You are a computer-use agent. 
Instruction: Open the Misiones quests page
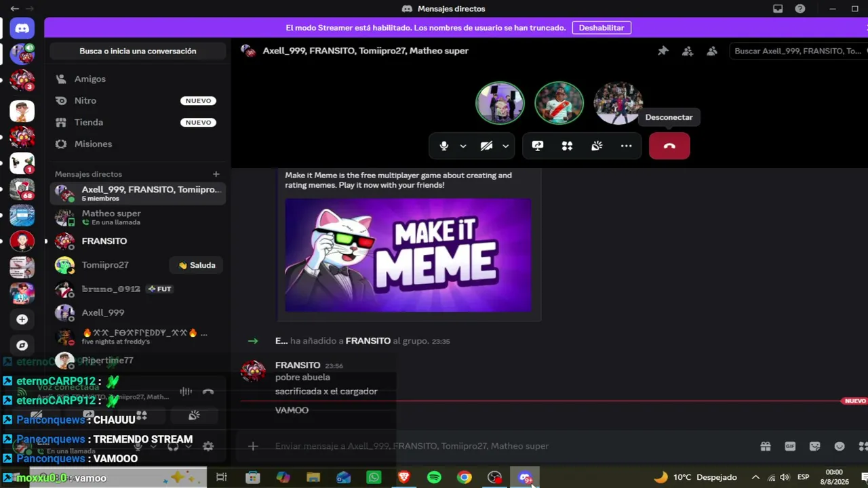point(138,144)
